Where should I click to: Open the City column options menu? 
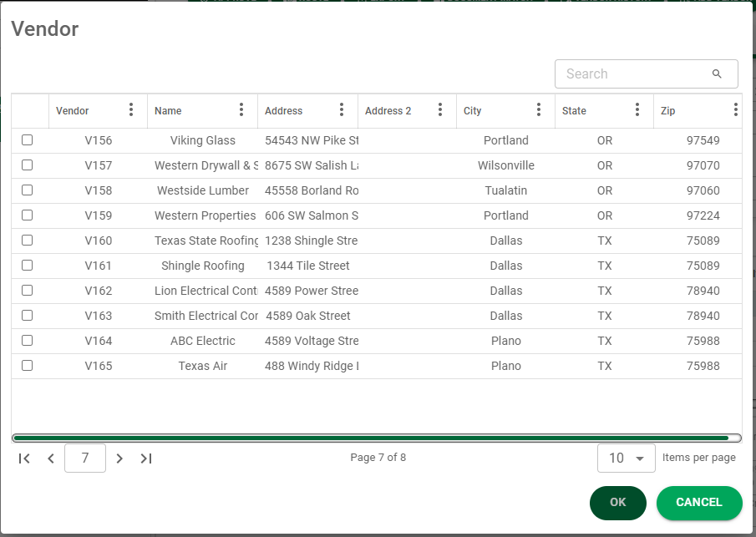[x=539, y=110]
